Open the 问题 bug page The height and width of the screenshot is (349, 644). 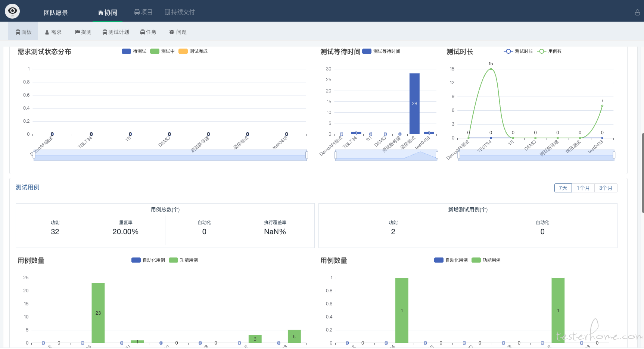coord(178,32)
